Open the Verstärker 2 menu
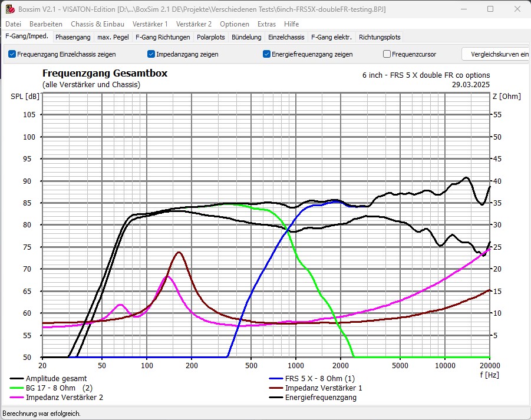Viewport: 531px width, 420px height. [x=194, y=24]
